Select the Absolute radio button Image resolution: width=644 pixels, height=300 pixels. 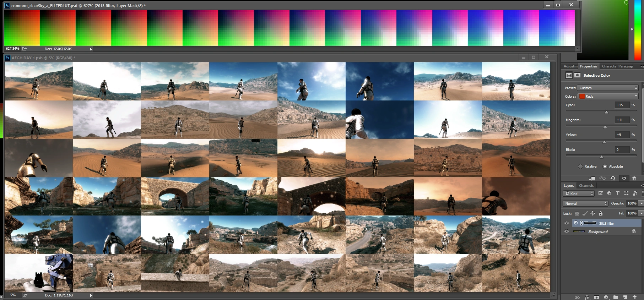click(x=605, y=167)
